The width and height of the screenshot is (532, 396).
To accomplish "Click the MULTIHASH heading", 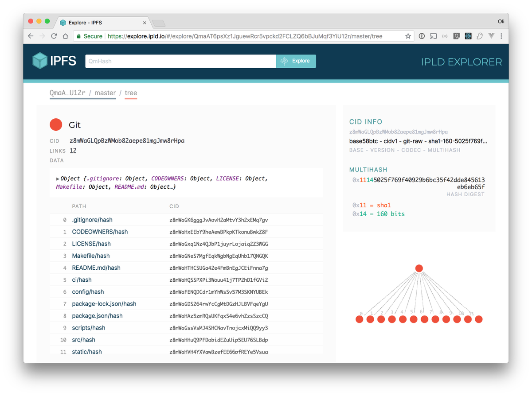I will coord(368,170).
